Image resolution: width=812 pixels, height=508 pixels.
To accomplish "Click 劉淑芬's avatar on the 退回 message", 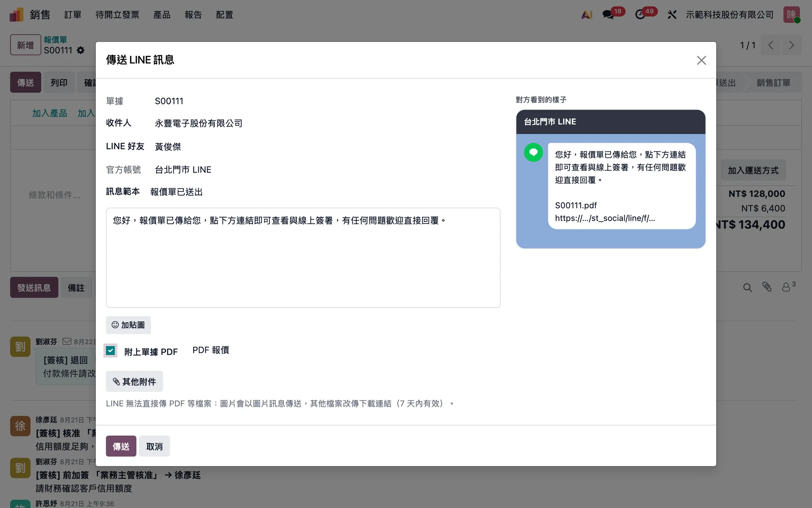I will coord(20,347).
